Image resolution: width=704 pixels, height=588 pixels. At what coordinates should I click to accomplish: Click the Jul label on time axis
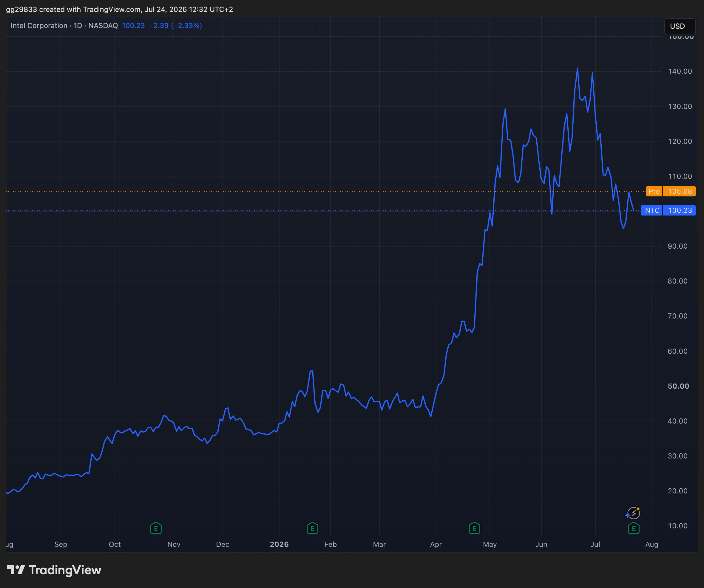(x=595, y=544)
